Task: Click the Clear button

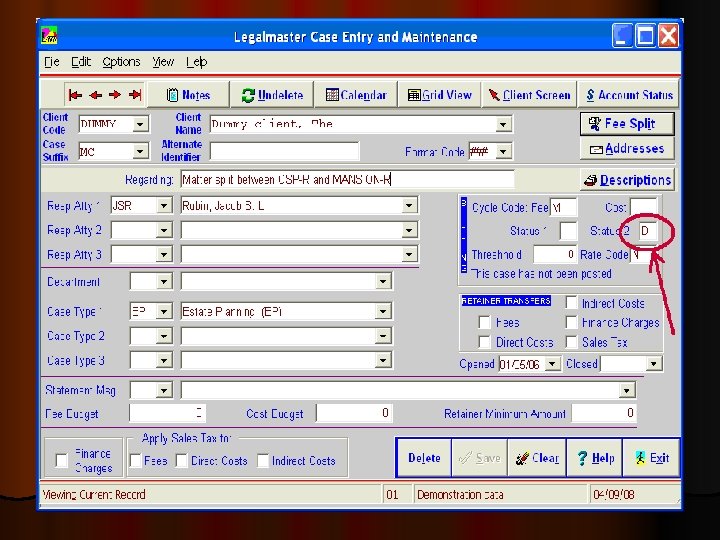Action: 537,458
